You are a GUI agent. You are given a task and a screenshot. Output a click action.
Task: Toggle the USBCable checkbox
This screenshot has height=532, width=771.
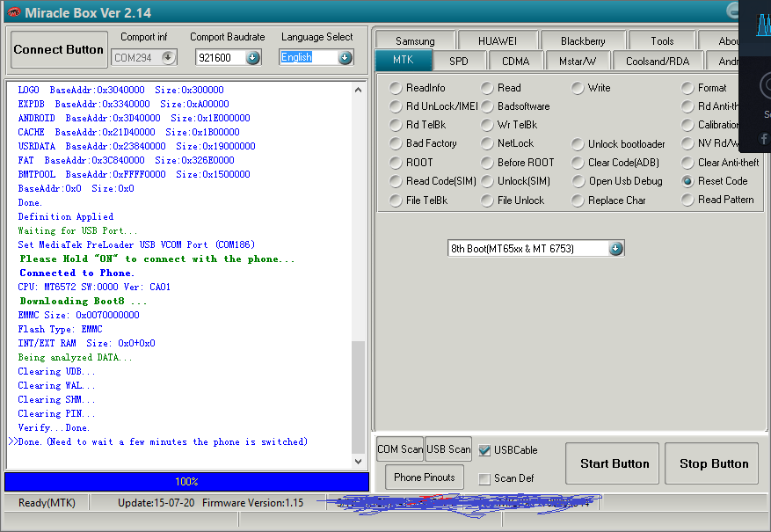(x=484, y=450)
